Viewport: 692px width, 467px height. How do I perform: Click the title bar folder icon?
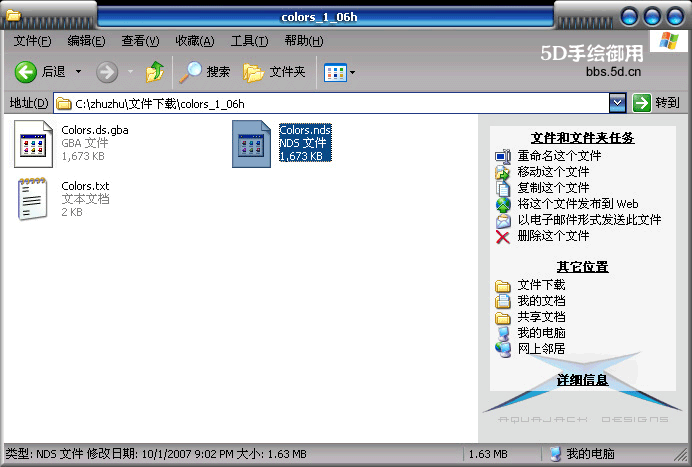click(13, 15)
